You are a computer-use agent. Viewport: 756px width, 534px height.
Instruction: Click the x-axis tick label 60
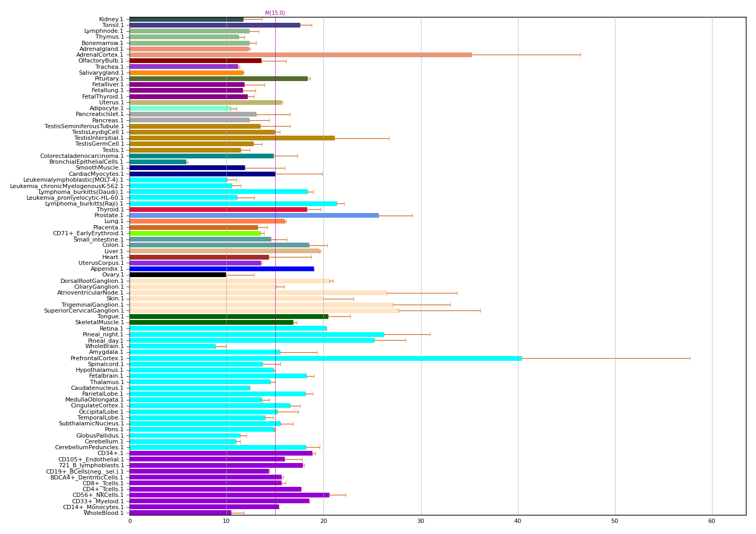[x=711, y=521]
